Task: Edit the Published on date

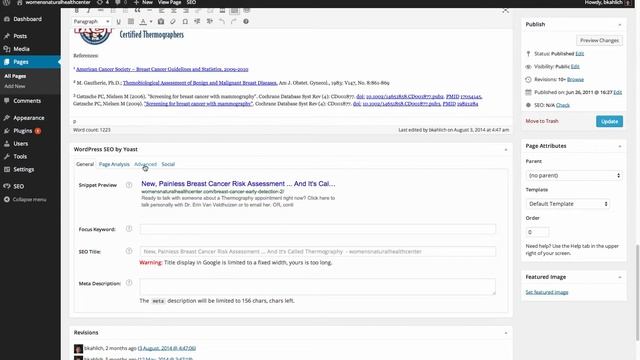Action: (x=618, y=92)
